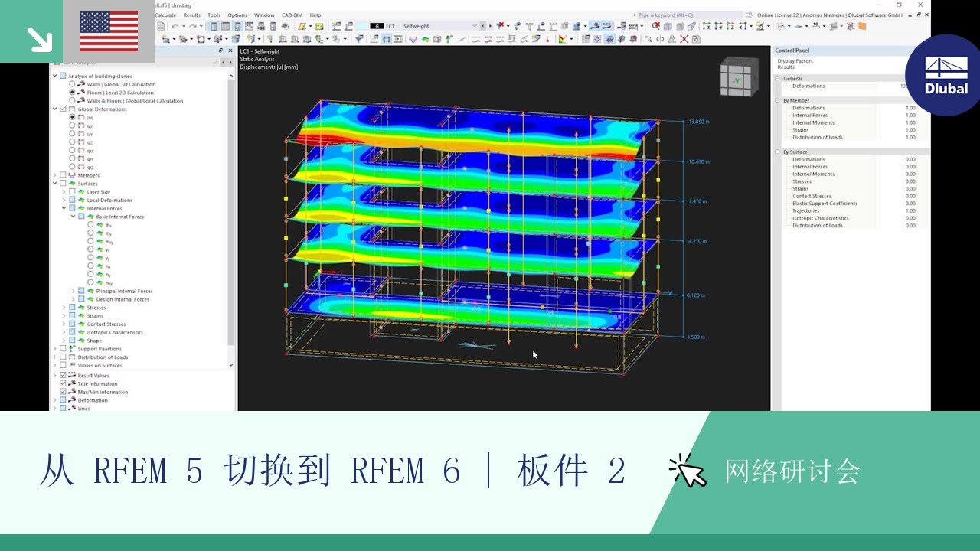Click the LC1 load case label box

tap(391, 26)
